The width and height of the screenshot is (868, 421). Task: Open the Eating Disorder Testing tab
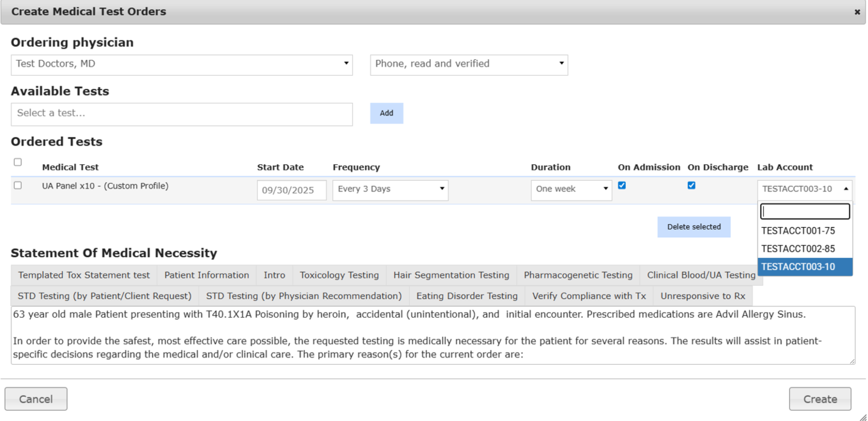click(x=467, y=296)
